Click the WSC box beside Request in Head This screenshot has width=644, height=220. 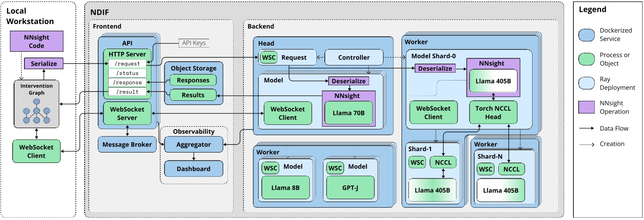click(269, 58)
